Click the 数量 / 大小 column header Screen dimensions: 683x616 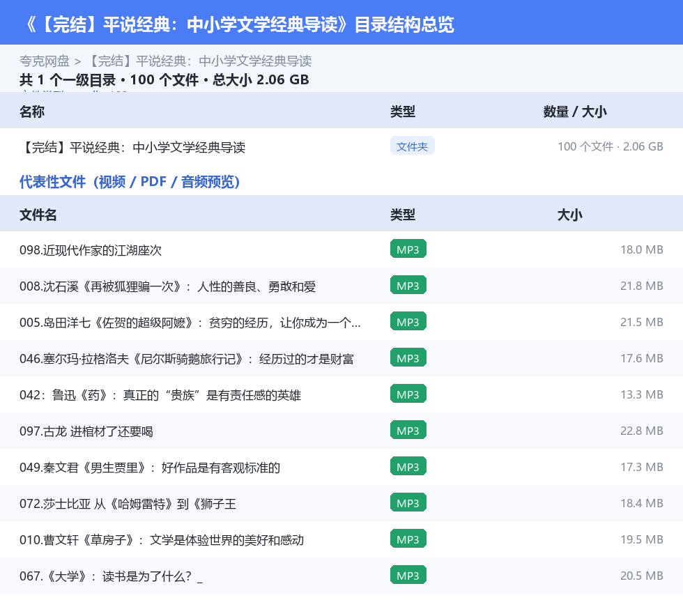click(x=575, y=112)
